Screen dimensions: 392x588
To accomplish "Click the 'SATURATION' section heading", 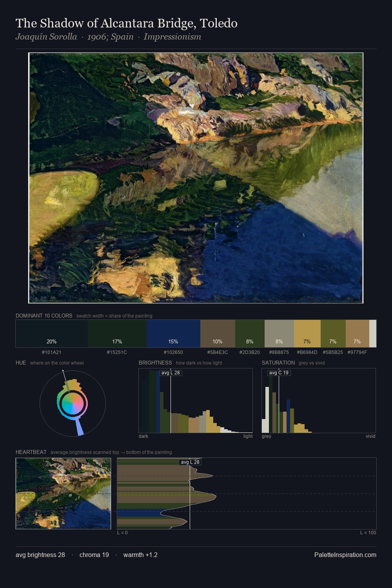I will tap(278, 363).
